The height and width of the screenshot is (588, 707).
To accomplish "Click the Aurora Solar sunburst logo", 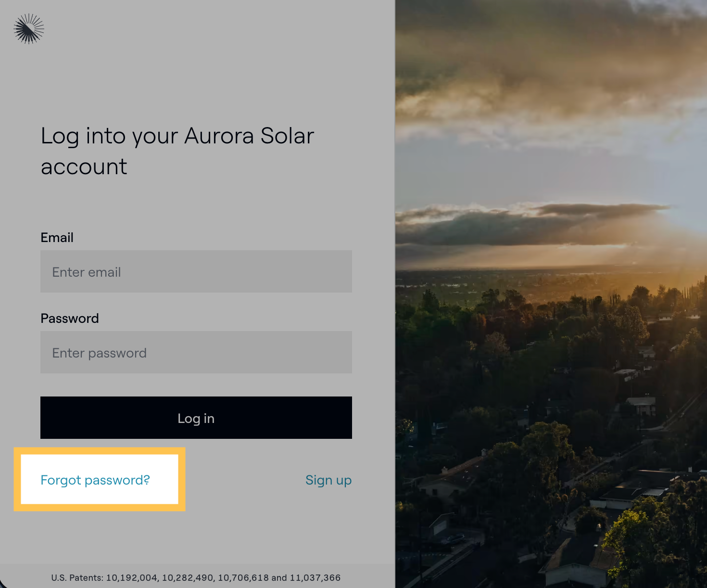I will tap(29, 29).
